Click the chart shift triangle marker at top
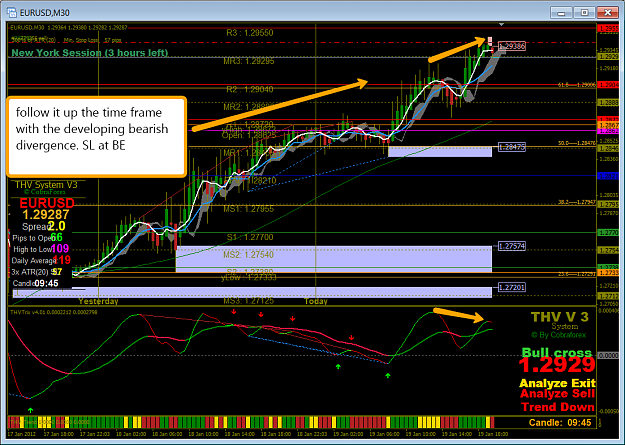 501,25
